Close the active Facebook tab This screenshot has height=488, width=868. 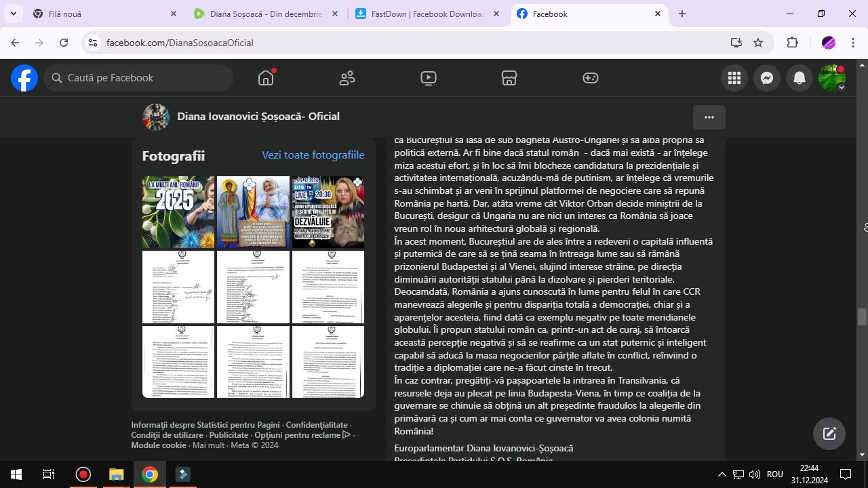pos(658,14)
